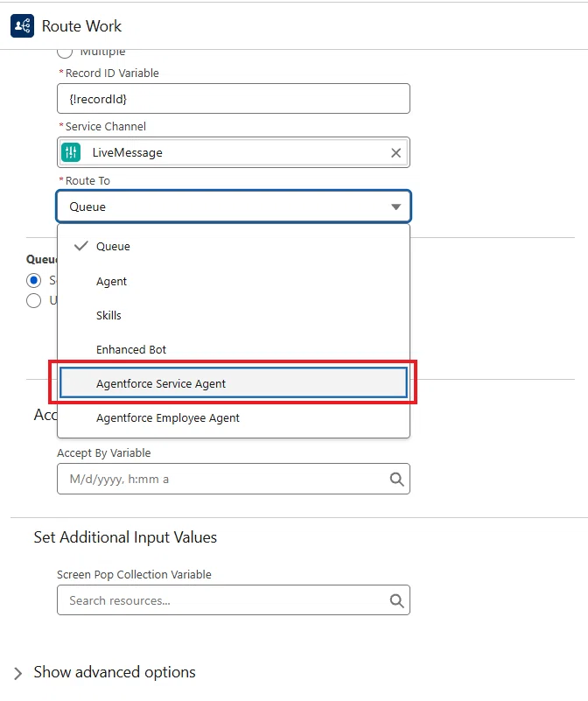Click the Record ID Variable input field

[x=234, y=98]
